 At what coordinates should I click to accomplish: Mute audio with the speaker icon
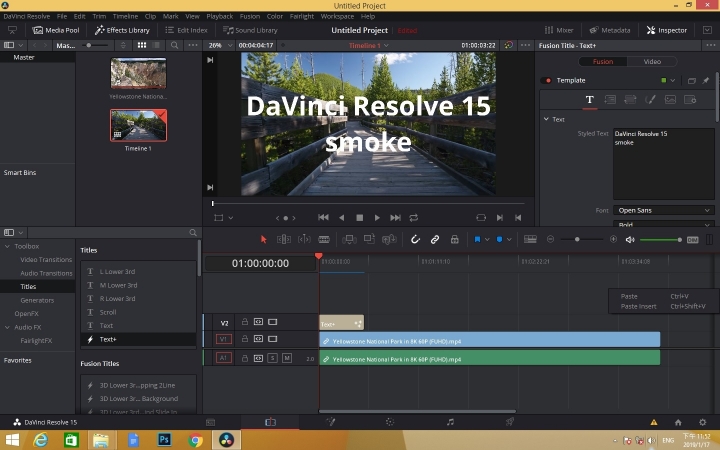630,240
